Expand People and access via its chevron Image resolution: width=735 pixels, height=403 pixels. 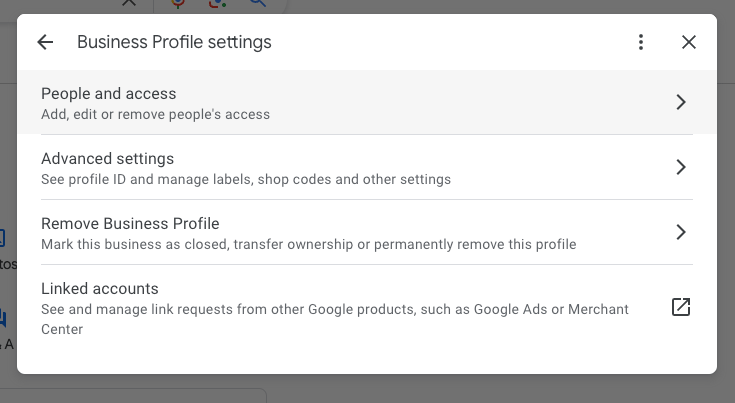point(680,102)
